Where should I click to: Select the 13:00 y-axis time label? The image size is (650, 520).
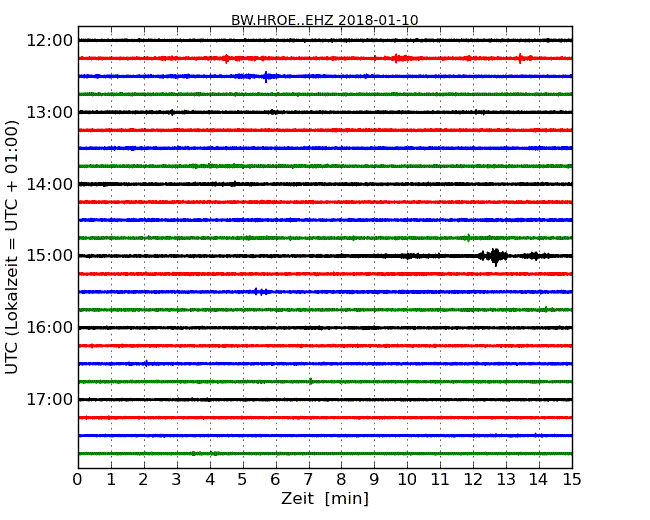coord(49,112)
